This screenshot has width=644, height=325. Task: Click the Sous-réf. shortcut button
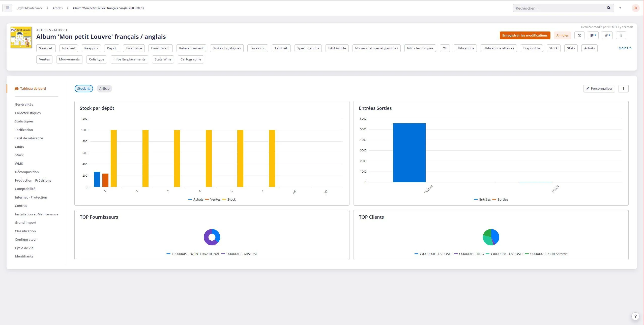tap(46, 48)
